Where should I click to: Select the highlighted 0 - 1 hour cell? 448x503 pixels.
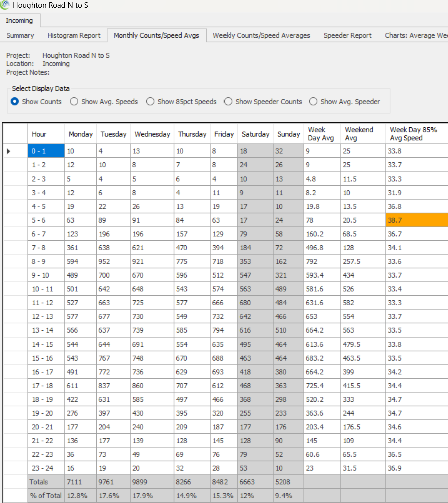point(46,151)
